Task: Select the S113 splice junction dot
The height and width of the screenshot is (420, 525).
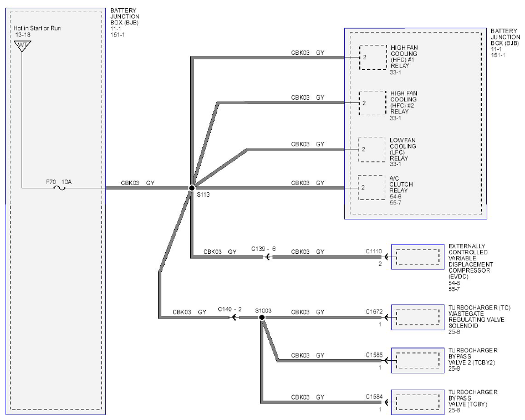Action: (191, 188)
